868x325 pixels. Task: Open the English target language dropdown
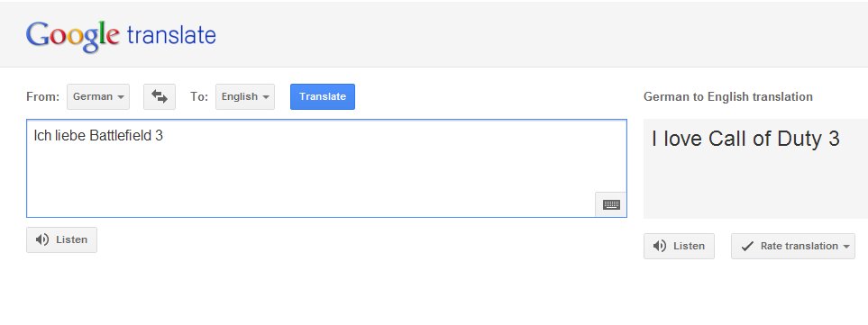pyautogui.click(x=244, y=96)
